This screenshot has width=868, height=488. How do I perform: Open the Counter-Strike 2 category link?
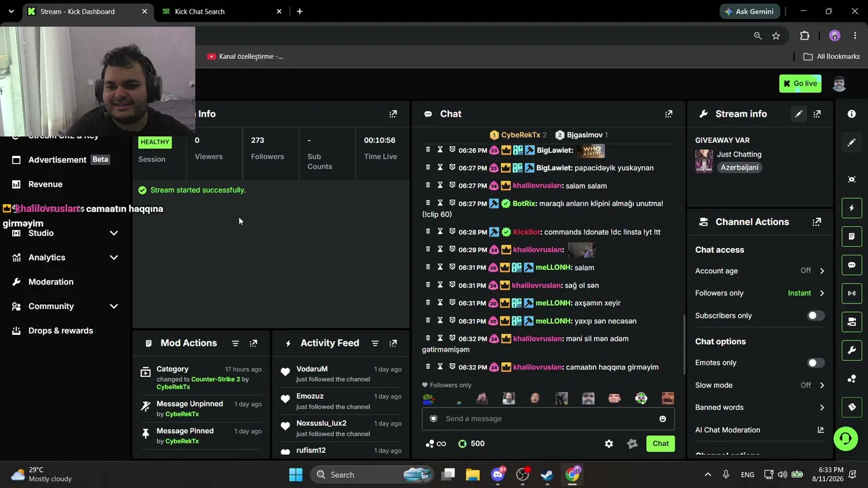216,380
